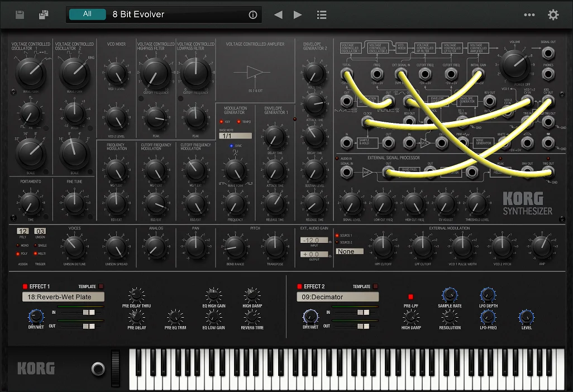Screen dimensions: 573x392
Task: Click the Effect 1 TEMPLATE button
Action: pos(101,286)
